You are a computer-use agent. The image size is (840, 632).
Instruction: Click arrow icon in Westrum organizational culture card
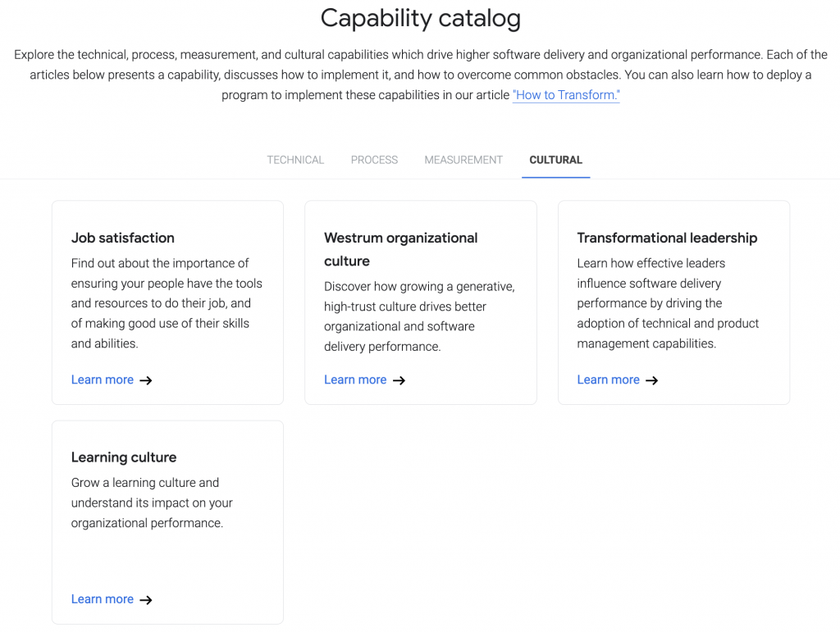(399, 380)
